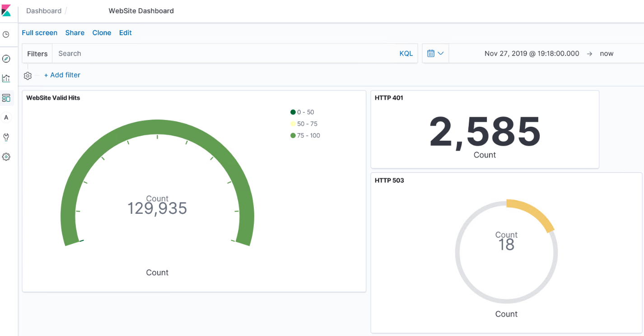Open Visualize chart icon in sidebar

pyautogui.click(x=6, y=78)
